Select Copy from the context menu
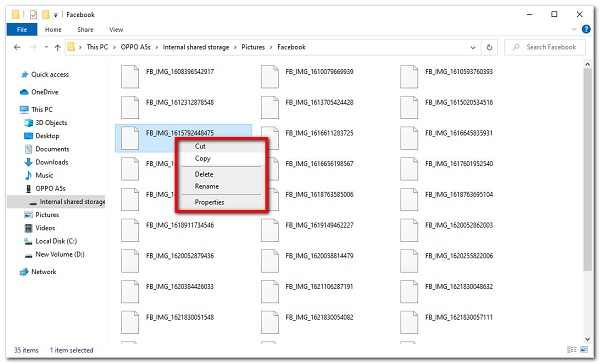The image size is (600, 364). [x=222, y=158]
